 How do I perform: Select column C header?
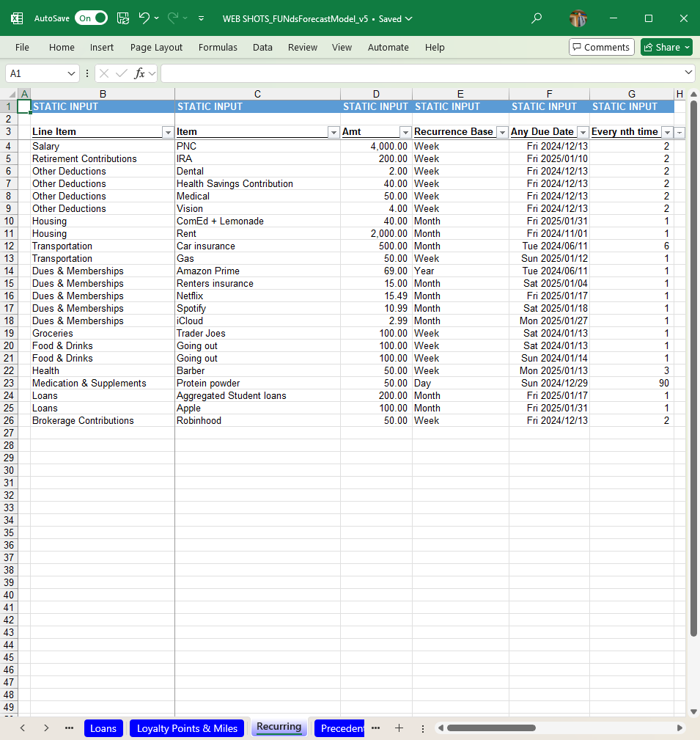257,94
